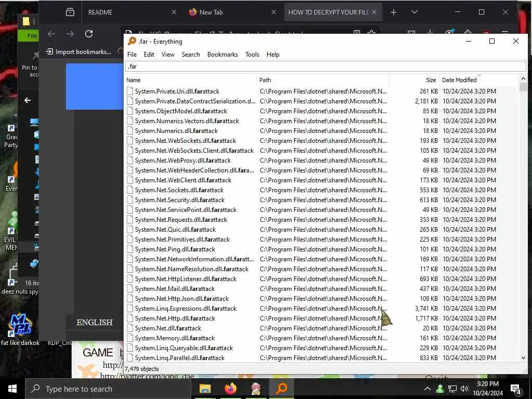Click the scroll down arrow of results list
The image size is (532, 399).
[x=523, y=358]
